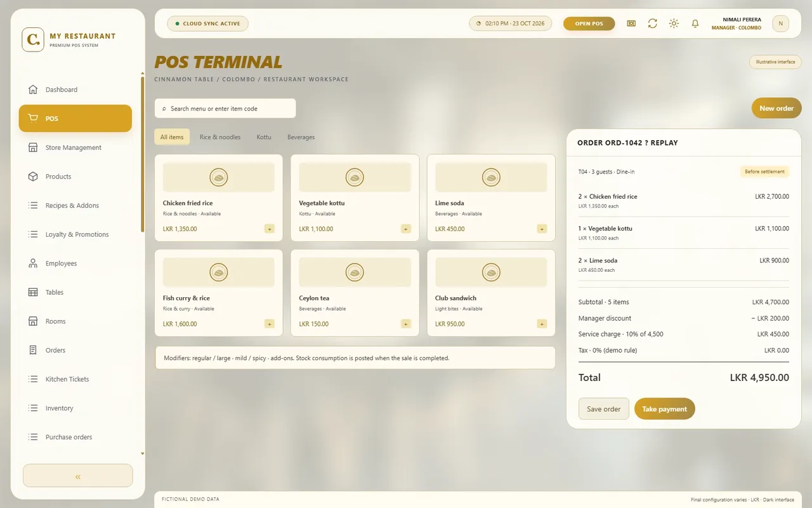Image resolution: width=812 pixels, height=508 pixels.
Task: Click Save order button
Action: (604, 409)
